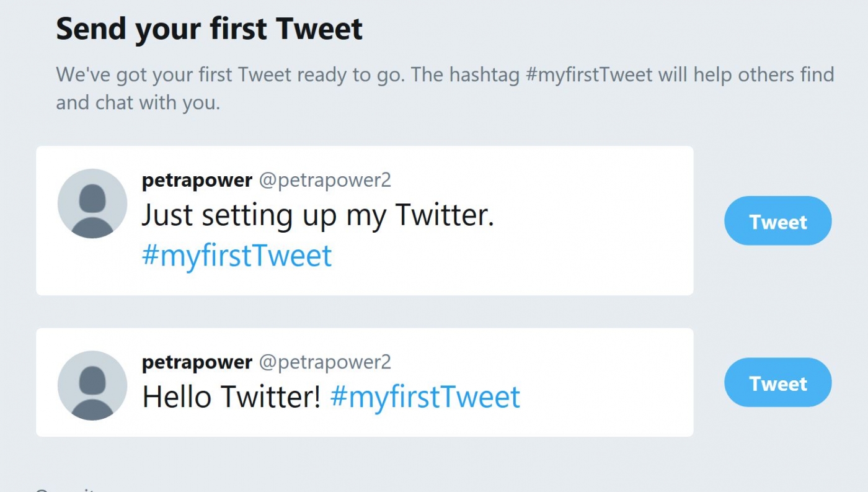Click the petrapower username on the second tweet

click(x=197, y=362)
